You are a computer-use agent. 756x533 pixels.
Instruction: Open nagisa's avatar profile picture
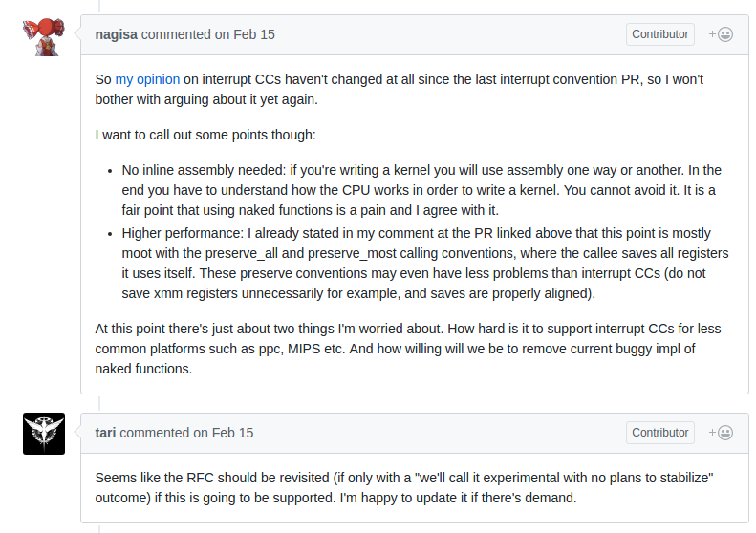click(44, 36)
